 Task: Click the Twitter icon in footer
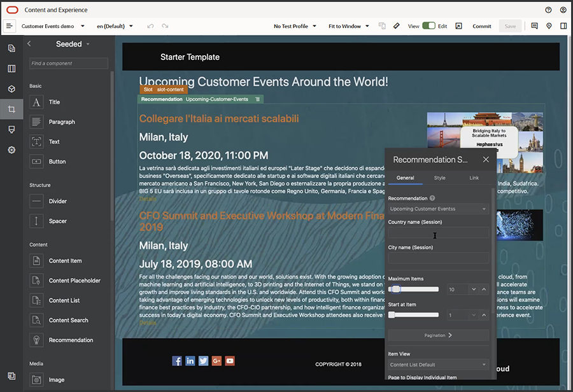(203, 361)
